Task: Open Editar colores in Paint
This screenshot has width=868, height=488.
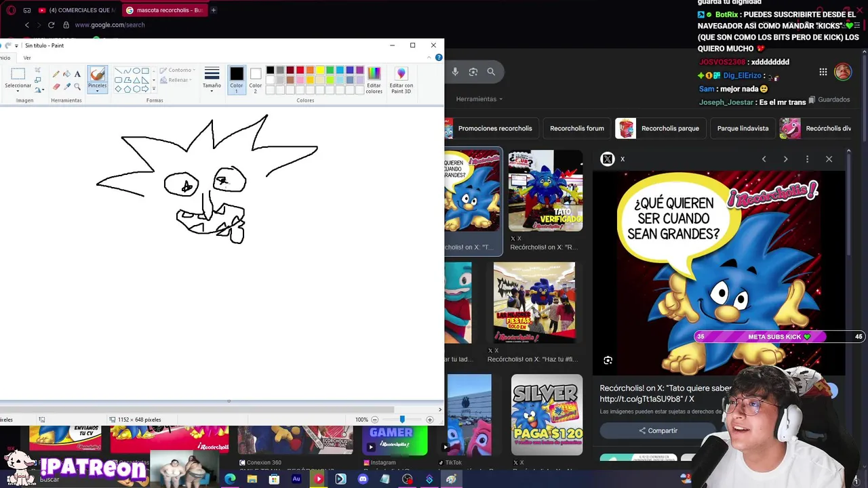Action: 374,79
